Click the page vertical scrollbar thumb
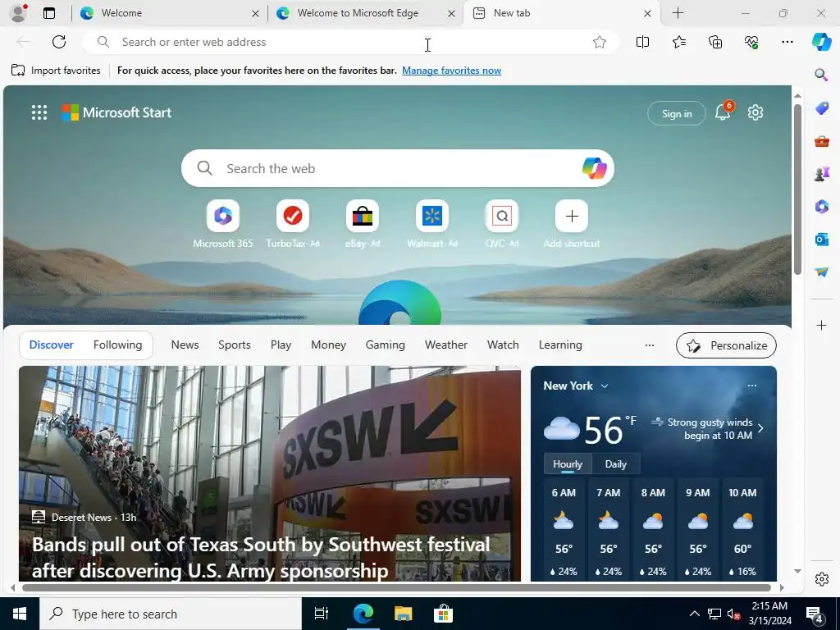This screenshot has width=840, height=630. tap(797, 189)
